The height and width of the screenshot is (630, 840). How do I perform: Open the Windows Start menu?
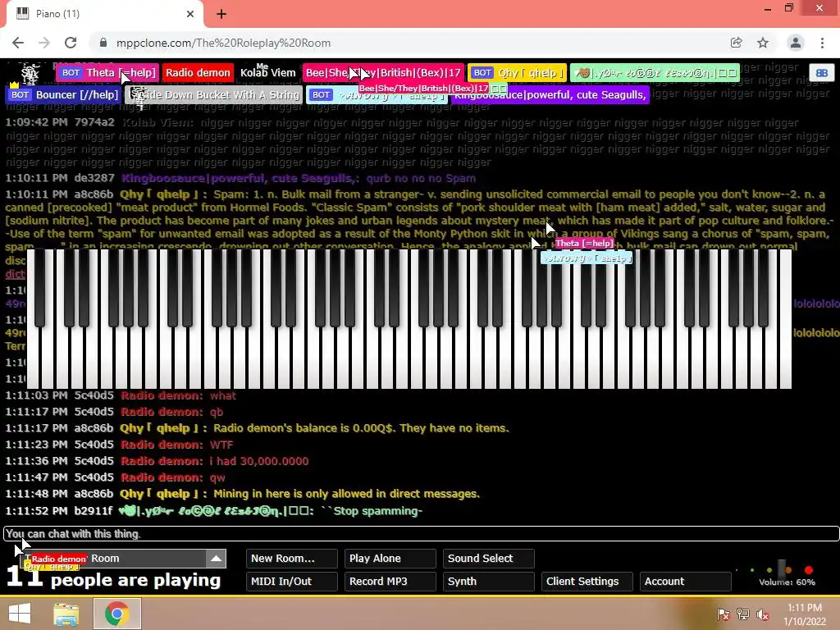pos(20,614)
